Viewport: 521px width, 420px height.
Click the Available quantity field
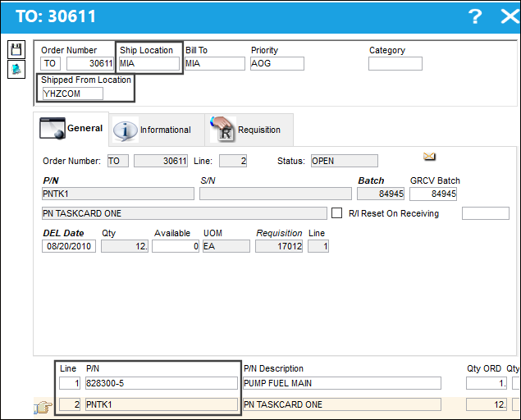tap(176, 246)
